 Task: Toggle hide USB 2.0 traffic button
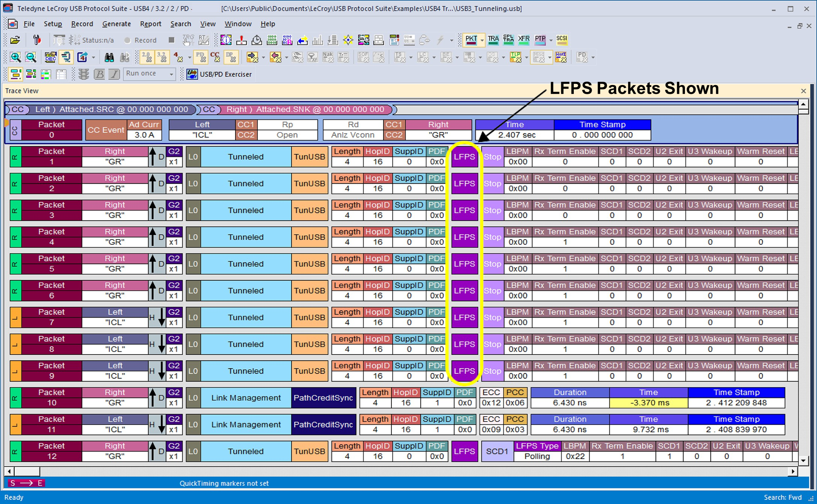coord(147,57)
